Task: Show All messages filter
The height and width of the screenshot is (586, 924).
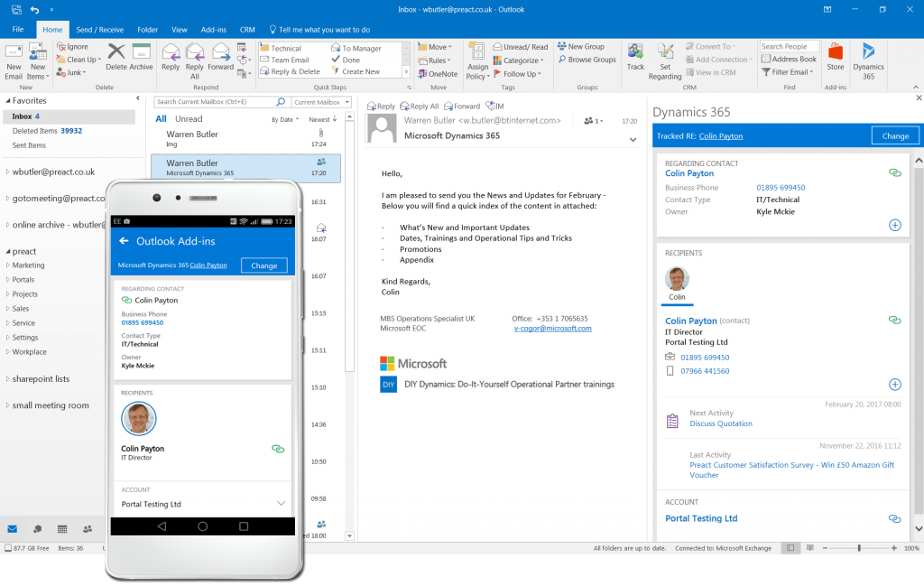Action: click(161, 118)
